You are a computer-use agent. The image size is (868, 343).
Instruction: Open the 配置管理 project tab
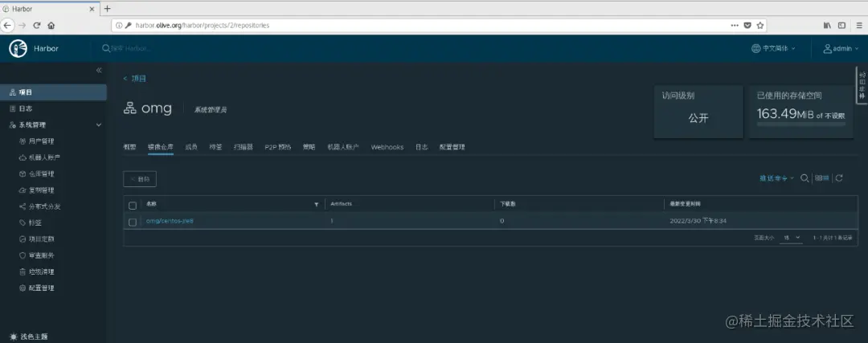[452, 147]
